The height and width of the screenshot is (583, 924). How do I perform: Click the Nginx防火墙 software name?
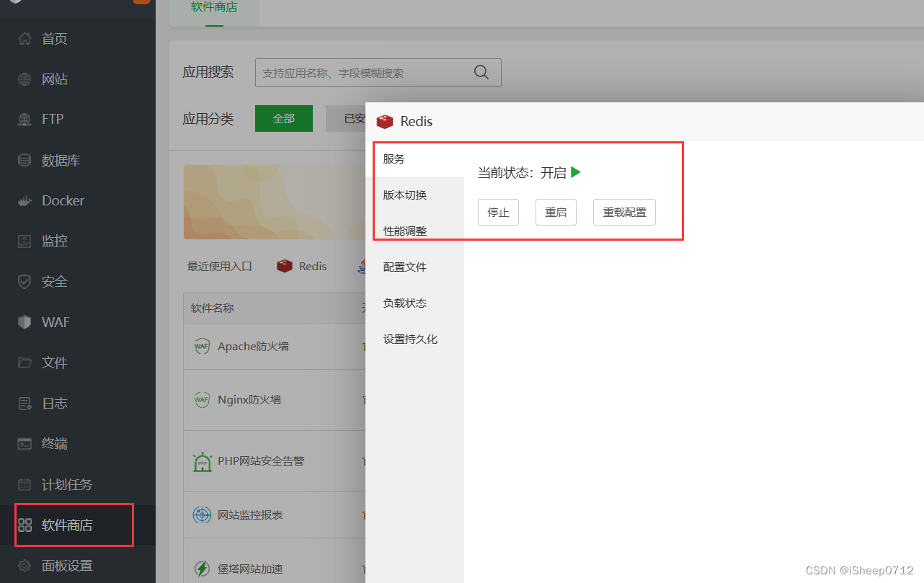click(249, 399)
